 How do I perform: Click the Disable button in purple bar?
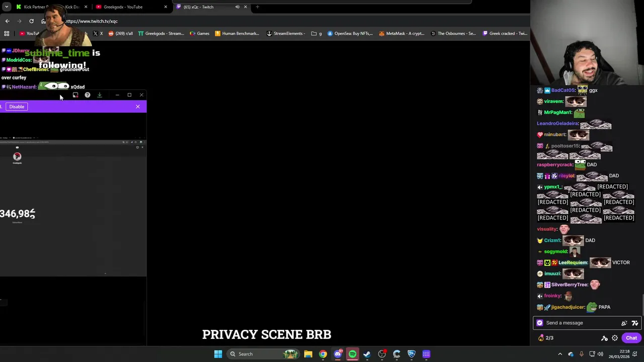pos(17,107)
